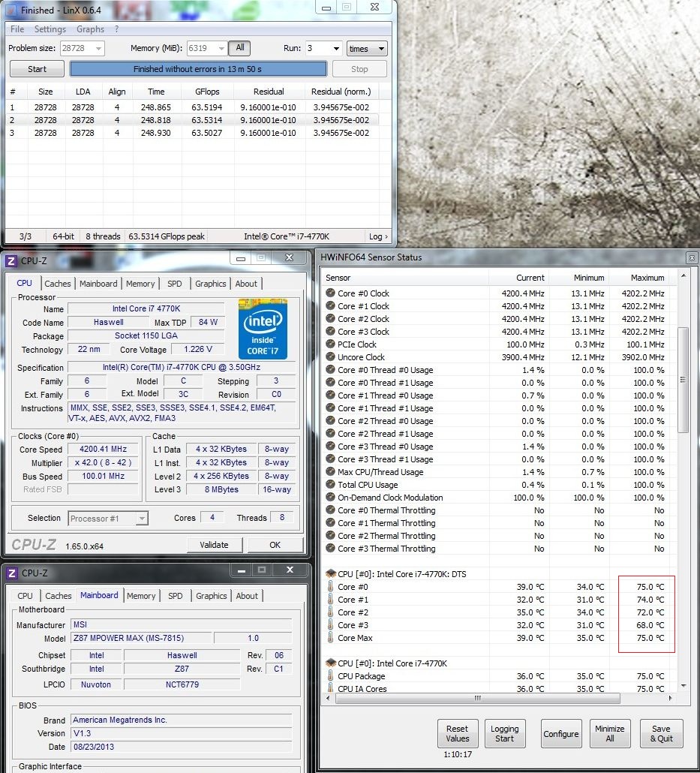Click the Core Max thermometer icon
The image size is (700, 773).
coord(330,638)
